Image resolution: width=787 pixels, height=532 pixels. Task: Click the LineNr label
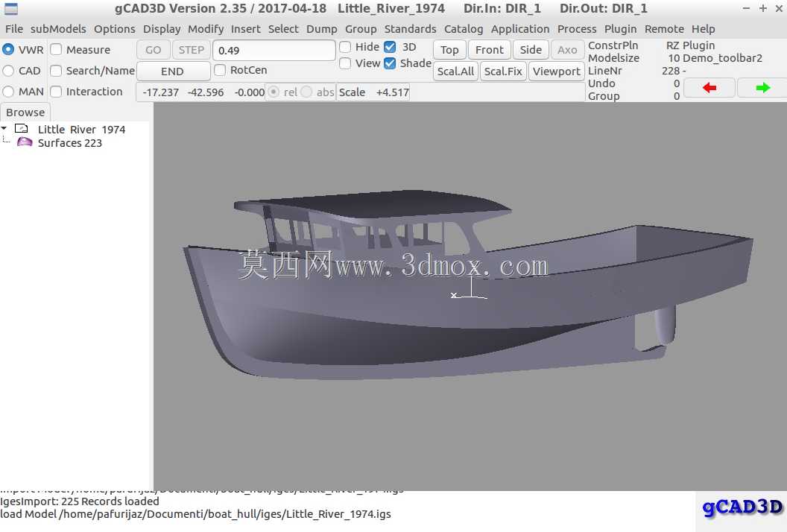point(604,71)
